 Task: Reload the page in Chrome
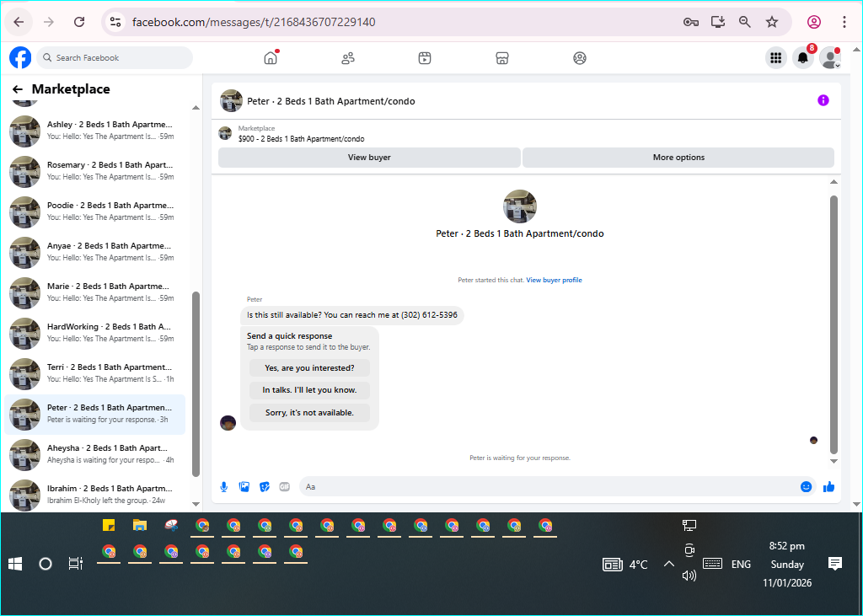click(x=79, y=22)
